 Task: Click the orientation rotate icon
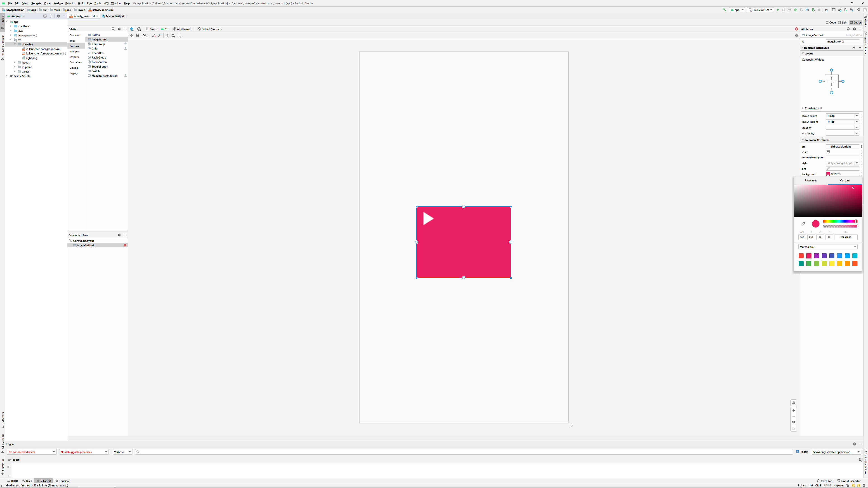pos(139,29)
